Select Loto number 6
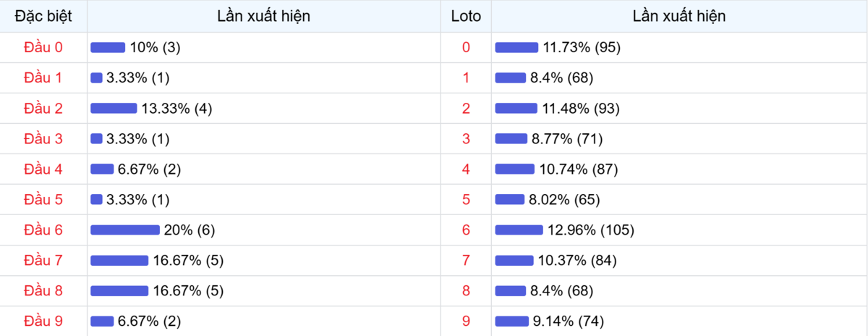The height and width of the screenshot is (336, 868). pyautogui.click(x=466, y=230)
